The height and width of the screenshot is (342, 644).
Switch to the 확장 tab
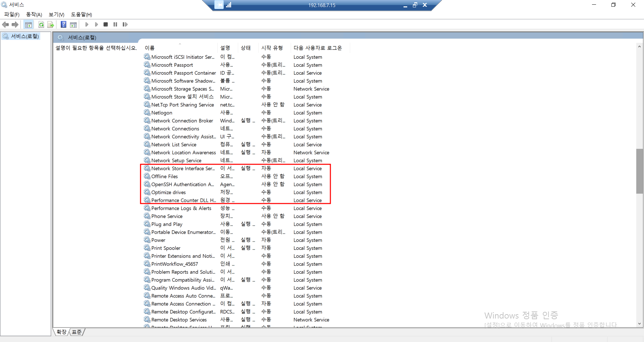click(61, 332)
